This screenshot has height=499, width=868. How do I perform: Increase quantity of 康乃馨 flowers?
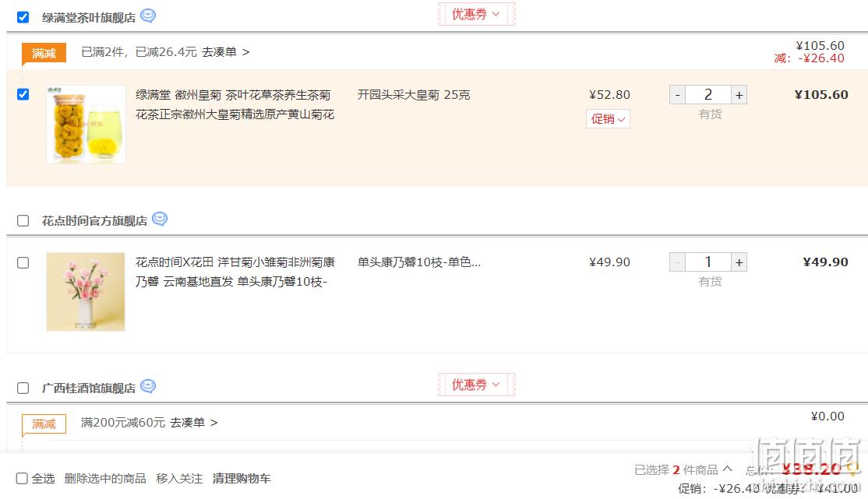pyautogui.click(x=739, y=262)
